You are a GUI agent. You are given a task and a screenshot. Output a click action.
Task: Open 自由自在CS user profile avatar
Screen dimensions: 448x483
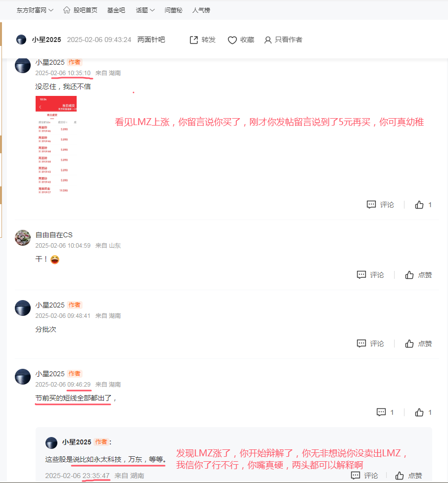coord(23,238)
